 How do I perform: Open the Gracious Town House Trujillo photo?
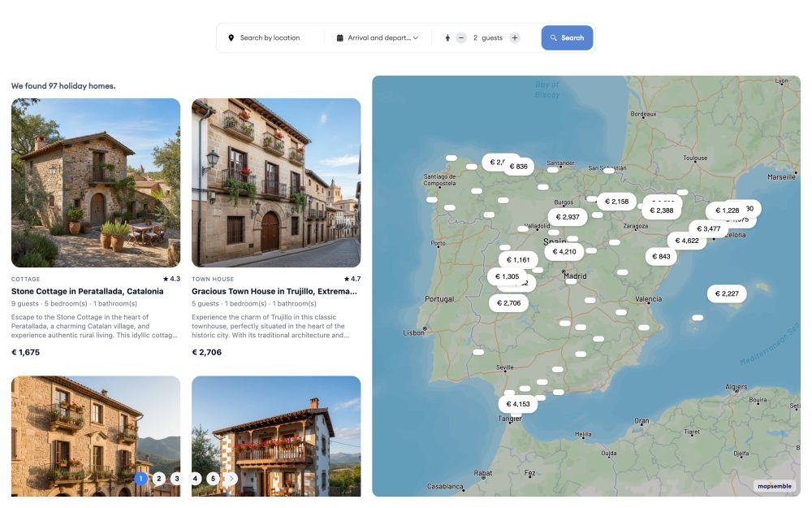(276, 182)
